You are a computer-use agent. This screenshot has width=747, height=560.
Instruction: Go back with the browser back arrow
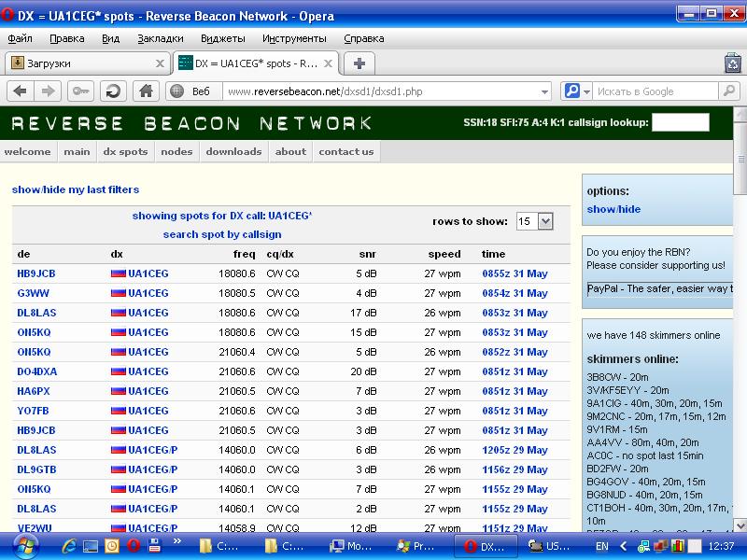coord(20,91)
